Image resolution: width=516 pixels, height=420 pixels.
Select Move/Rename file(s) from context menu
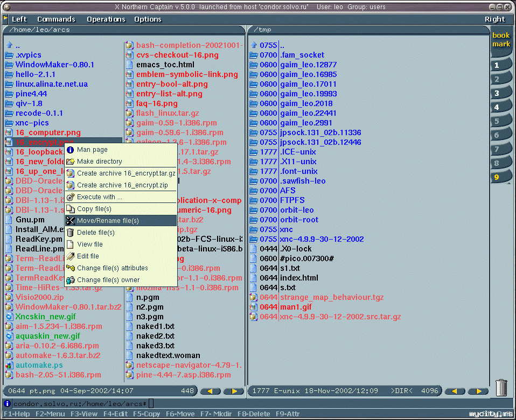point(108,221)
